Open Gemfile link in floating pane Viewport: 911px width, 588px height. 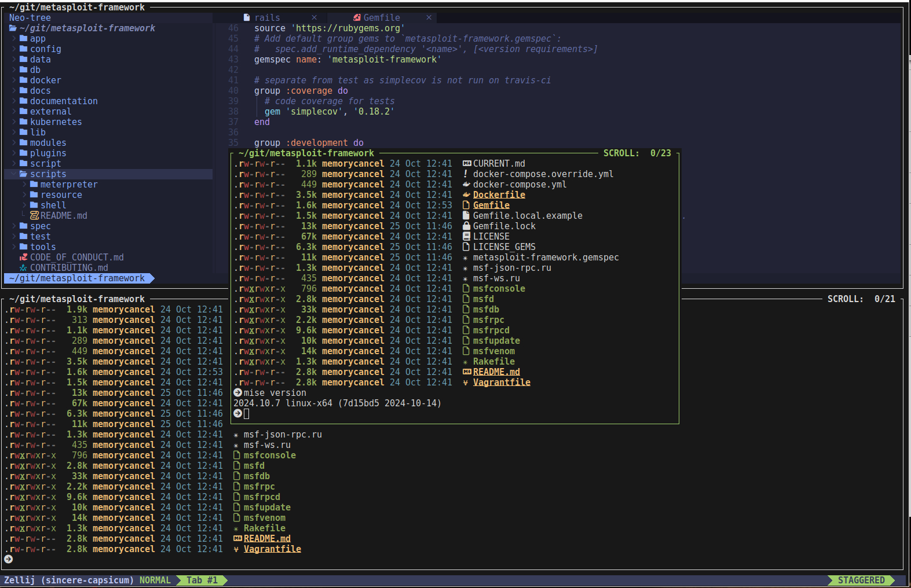(x=491, y=205)
